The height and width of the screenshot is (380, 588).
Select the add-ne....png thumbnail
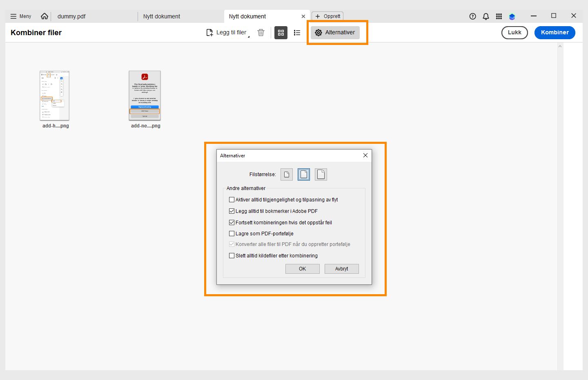(145, 96)
